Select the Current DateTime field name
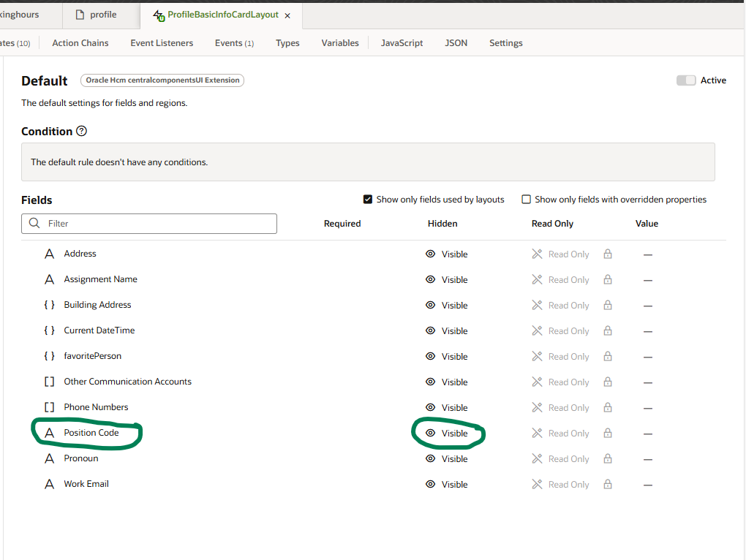746x560 pixels. [99, 330]
